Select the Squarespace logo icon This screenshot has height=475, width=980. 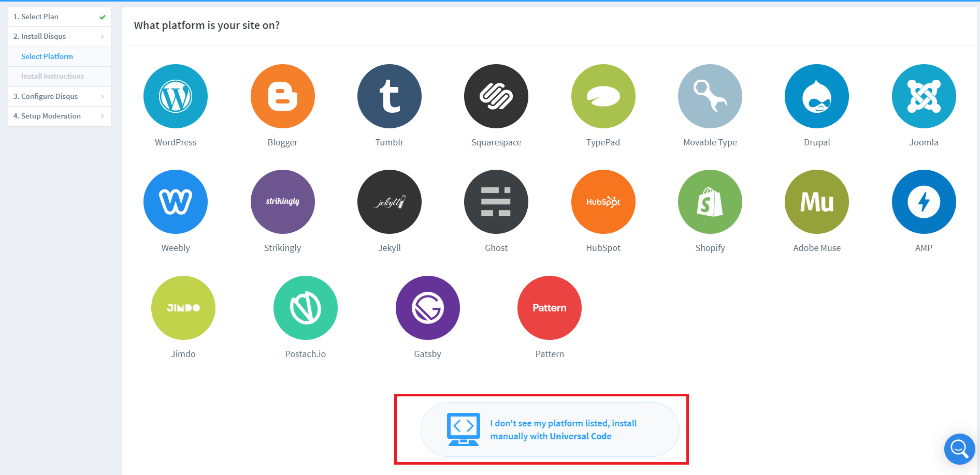tap(496, 96)
